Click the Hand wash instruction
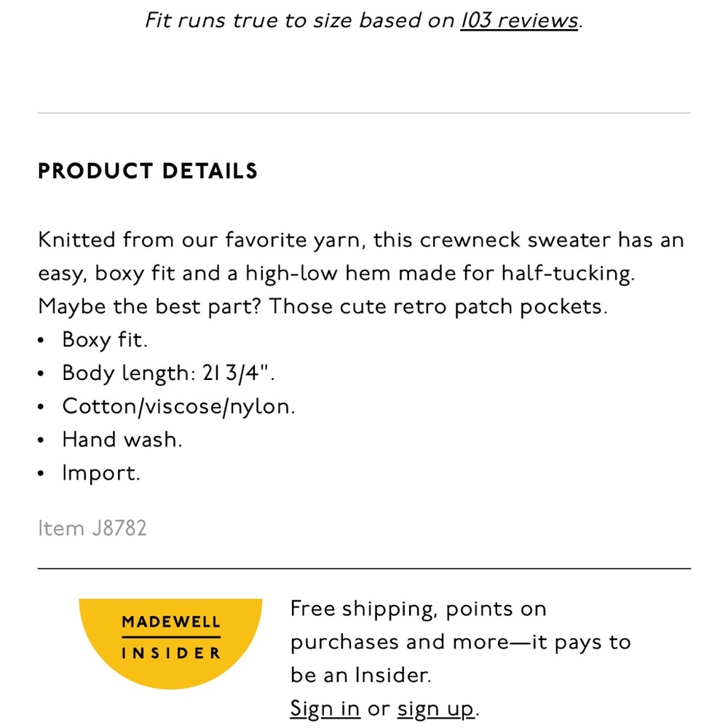 [x=122, y=439]
